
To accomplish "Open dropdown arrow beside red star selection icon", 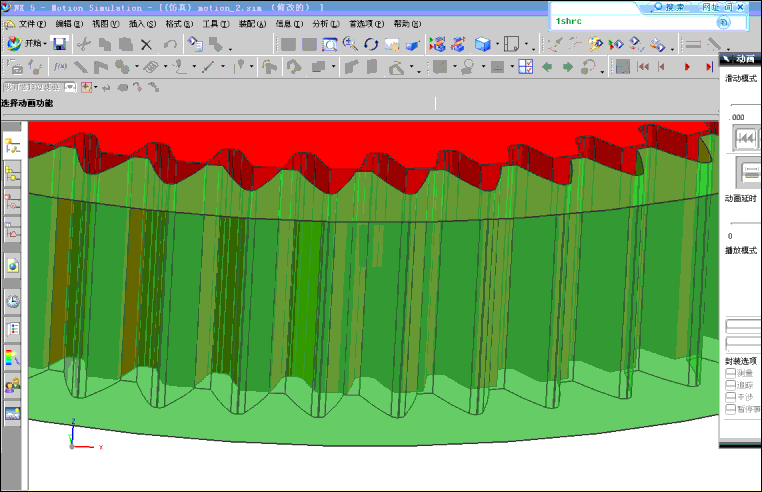I will point(96,88).
